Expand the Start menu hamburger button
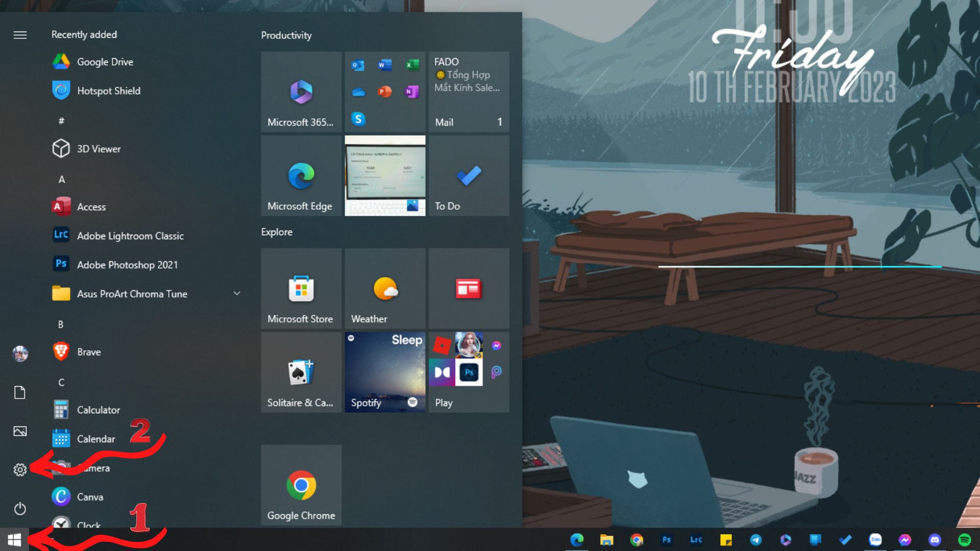Viewport: 980px width, 551px height. point(20,35)
